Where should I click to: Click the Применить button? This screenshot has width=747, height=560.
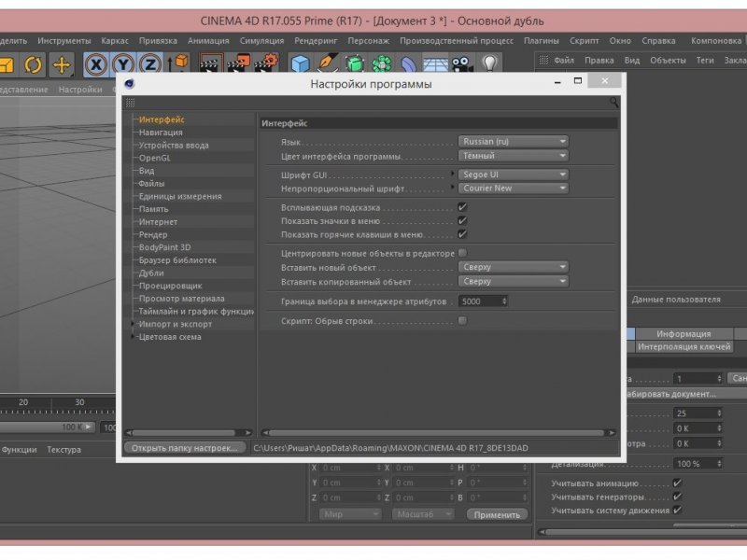[x=497, y=514]
